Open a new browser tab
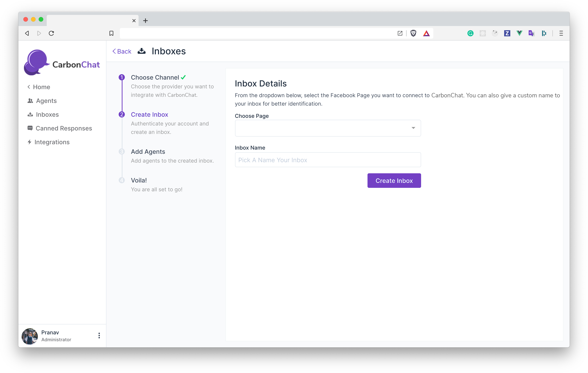 [145, 21]
